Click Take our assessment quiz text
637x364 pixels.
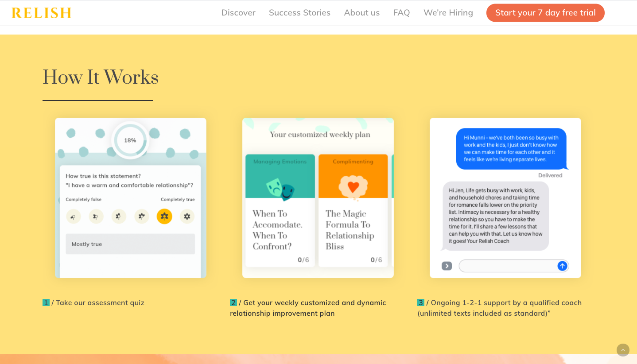(100, 303)
